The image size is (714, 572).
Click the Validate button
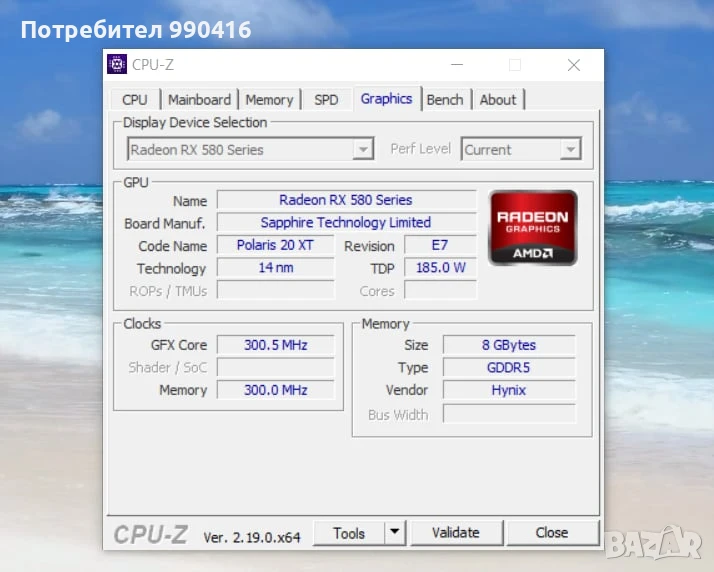pyautogui.click(x=456, y=532)
